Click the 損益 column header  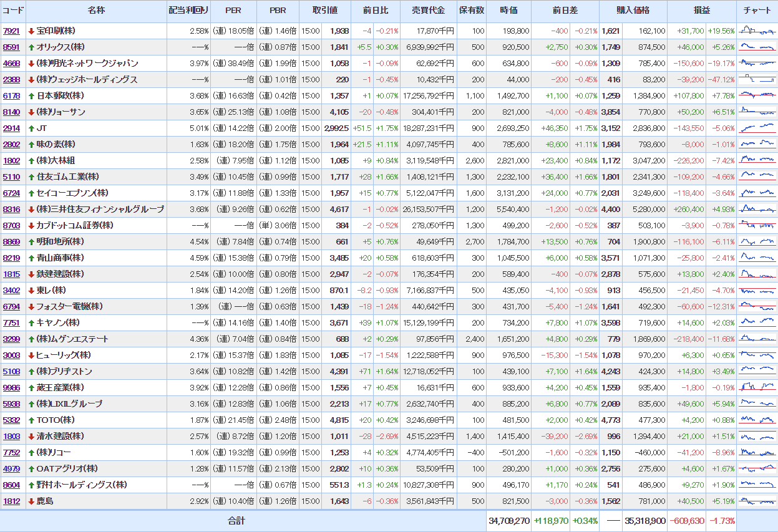click(x=701, y=11)
